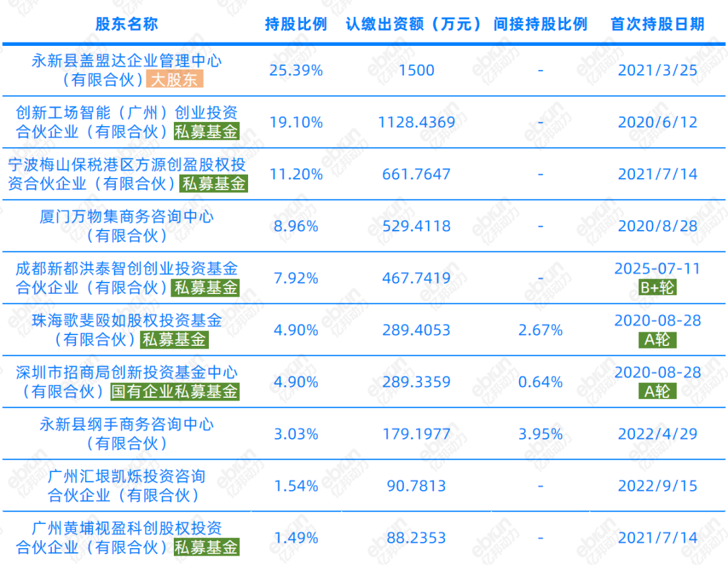This screenshot has width=728, height=565.
Task: Select the 2022/9/15 first holding date
Action: tap(657, 485)
